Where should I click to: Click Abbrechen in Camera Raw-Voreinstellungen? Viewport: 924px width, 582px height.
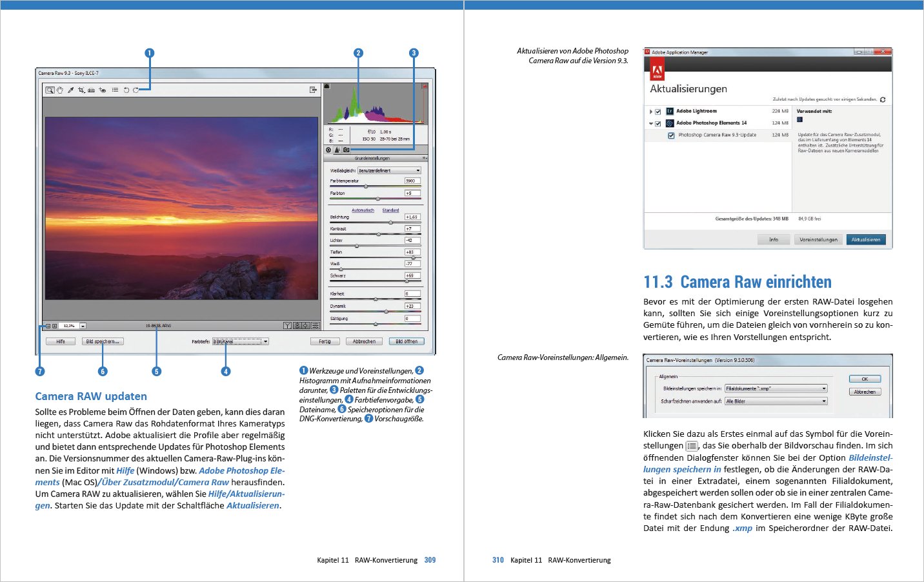tap(865, 392)
